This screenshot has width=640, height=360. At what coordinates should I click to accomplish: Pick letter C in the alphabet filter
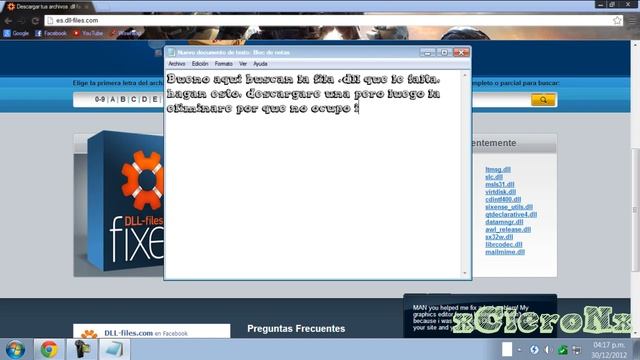[133, 99]
